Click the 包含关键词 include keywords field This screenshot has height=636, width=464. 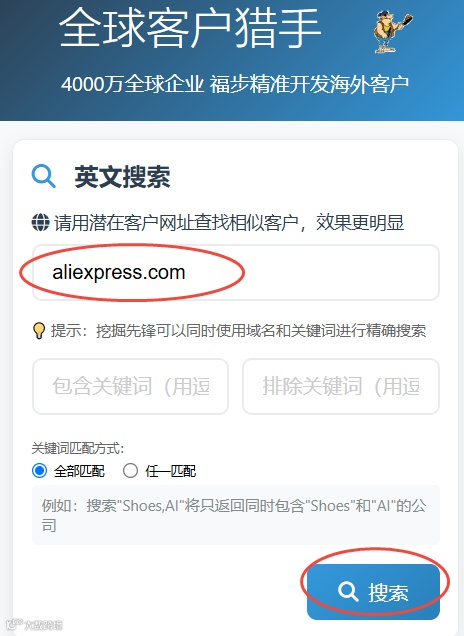(x=130, y=386)
